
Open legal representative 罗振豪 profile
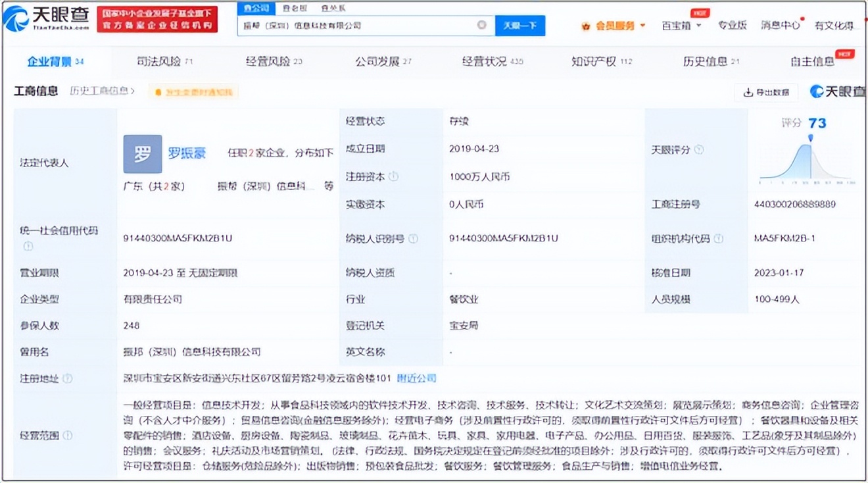pyautogui.click(x=189, y=152)
